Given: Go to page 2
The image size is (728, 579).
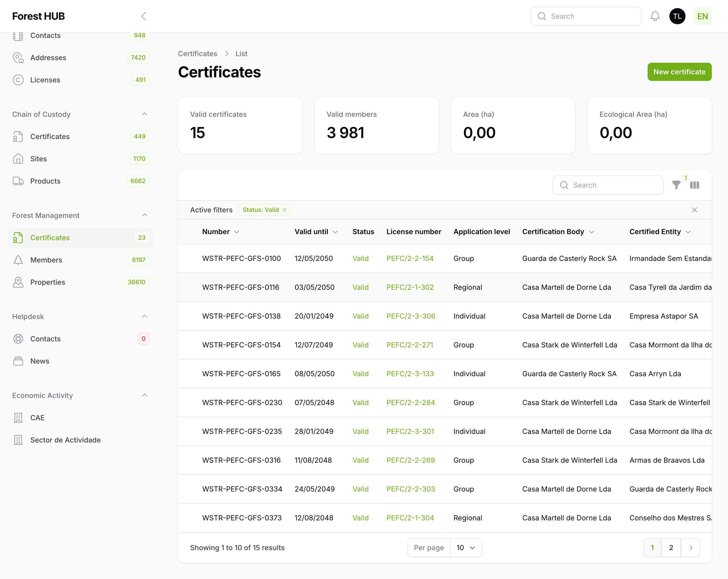Looking at the screenshot, I should (x=671, y=548).
